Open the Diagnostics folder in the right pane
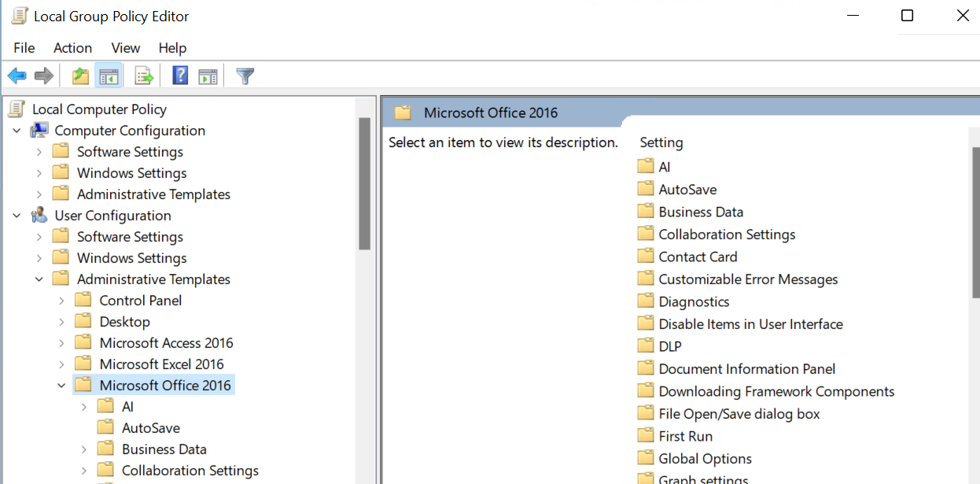This screenshot has width=980, height=484. pos(695,301)
